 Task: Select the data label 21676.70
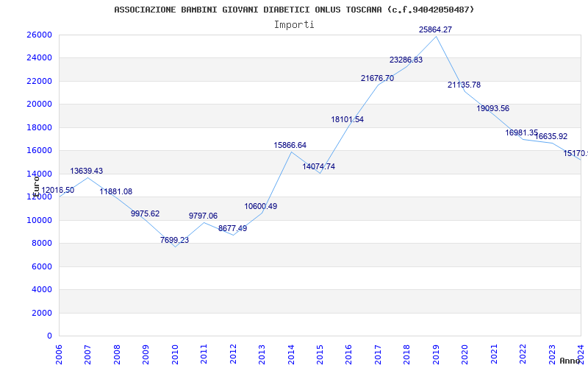(x=377, y=78)
